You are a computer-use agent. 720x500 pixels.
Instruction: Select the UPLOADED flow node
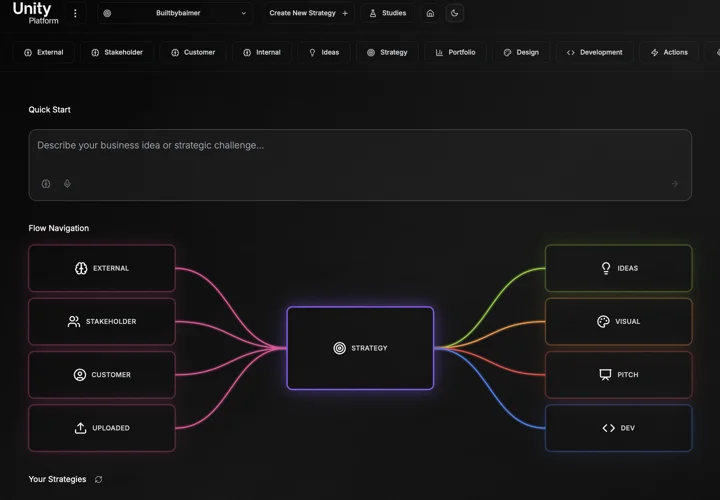[x=102, y=428]
